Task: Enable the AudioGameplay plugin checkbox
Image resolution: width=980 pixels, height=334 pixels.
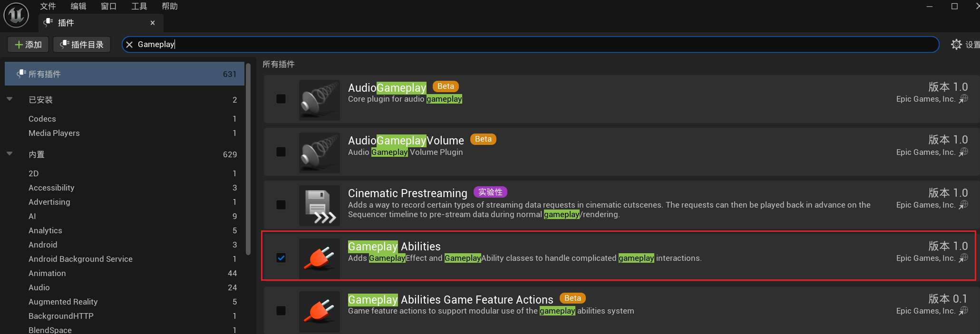Action: click(x=281, y=99)
